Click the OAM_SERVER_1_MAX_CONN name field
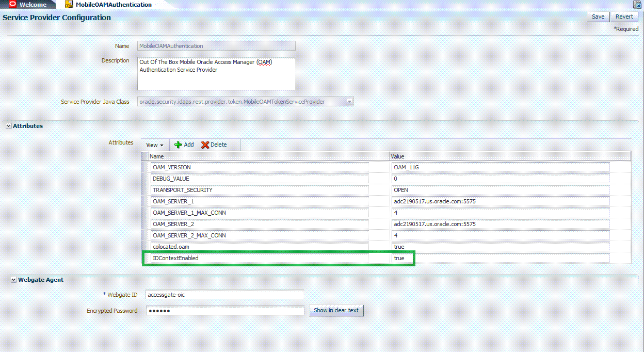This screenshot has width=644, height=352. (x=260, y=213)
